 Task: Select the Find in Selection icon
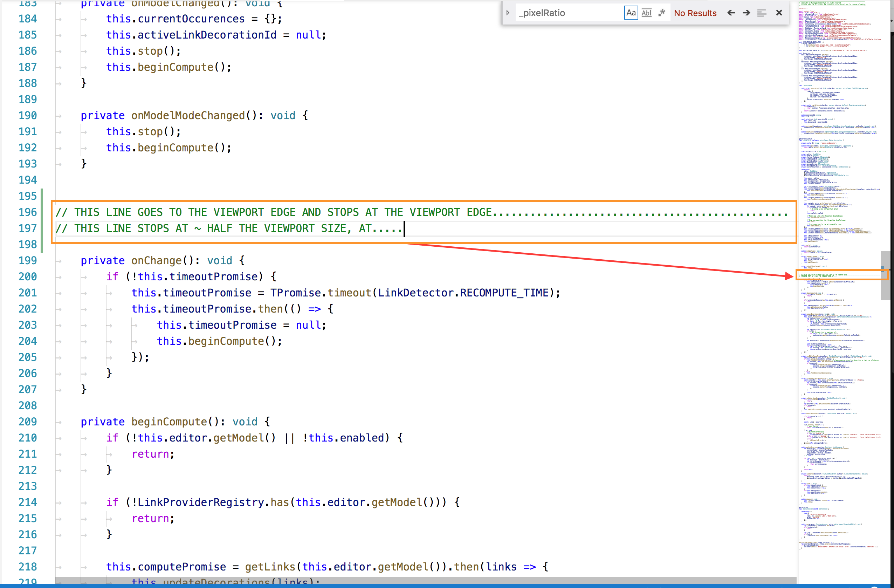click(762, 13)
